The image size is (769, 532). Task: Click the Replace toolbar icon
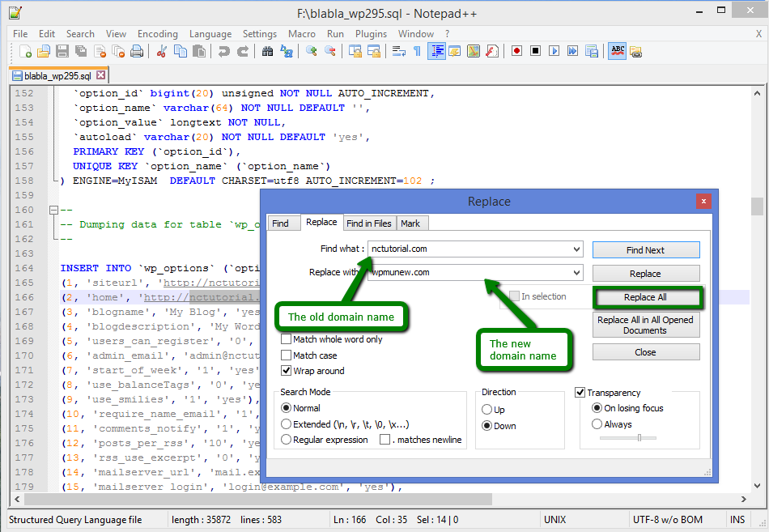pos(287,51)
